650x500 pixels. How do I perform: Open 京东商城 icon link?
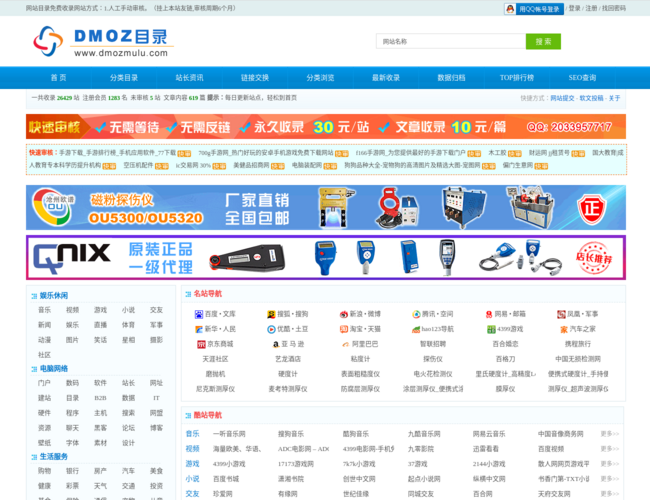[201, 344]
